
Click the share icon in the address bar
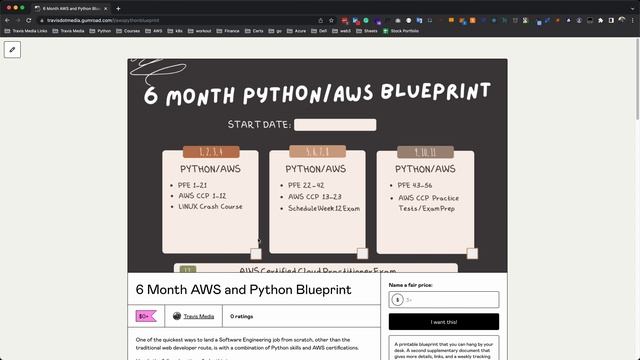(320, 20)
